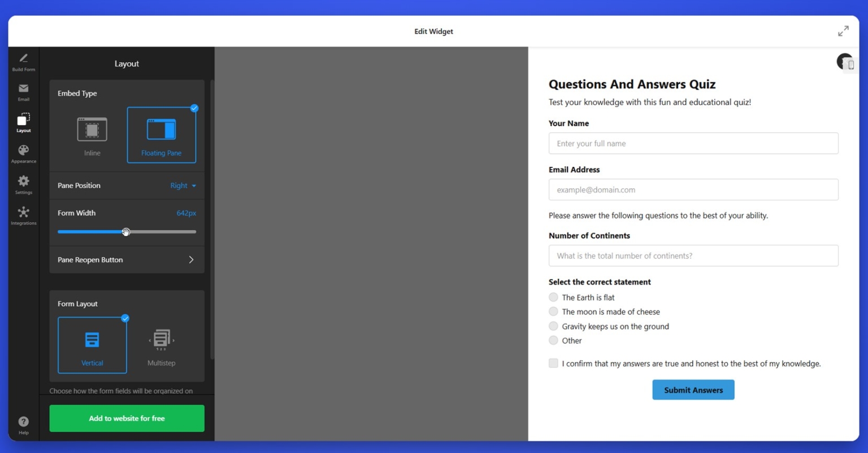The image size is (868, 453).
Task: Adjust the Form Width slider
Action: [x=126, y=232]
